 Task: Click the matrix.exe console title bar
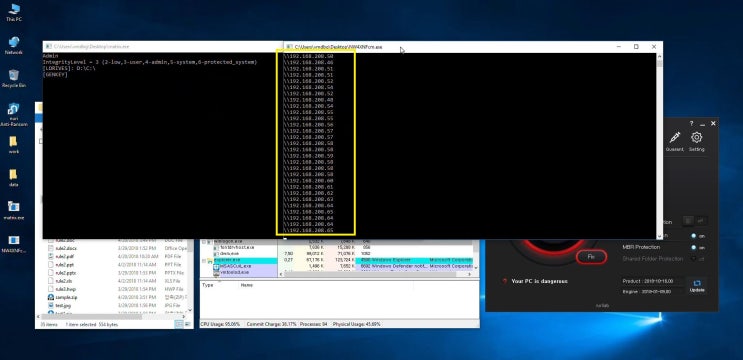(x=163, y=46)
